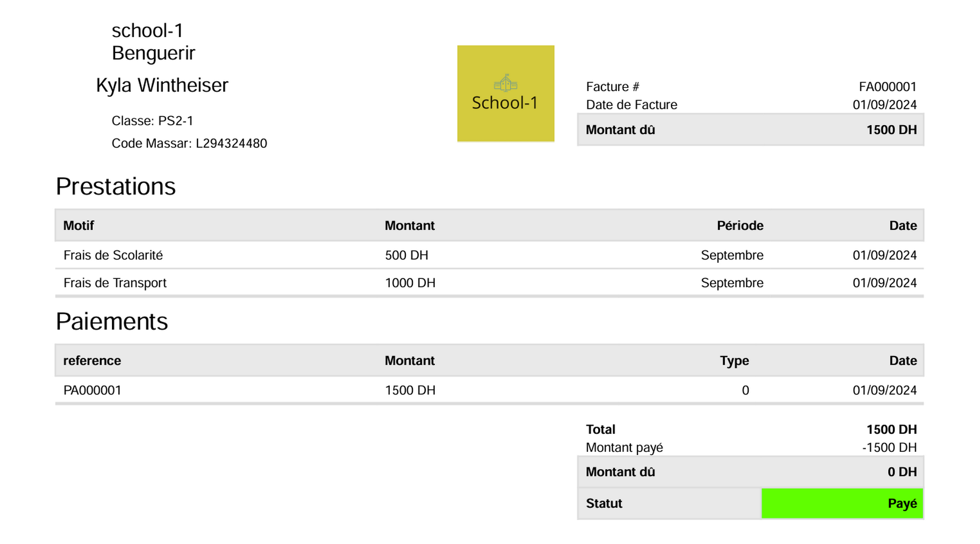This screenshot has height=544, width=980.
Task: Click the 1500 DH top Montant dû value
Action: pos(891,130)
